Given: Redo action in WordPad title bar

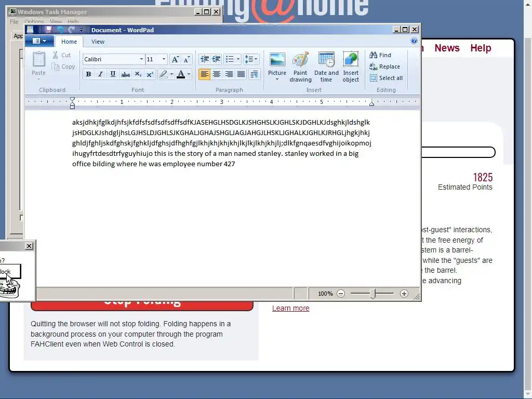Looking at the screenshot, I should (71, 30).
